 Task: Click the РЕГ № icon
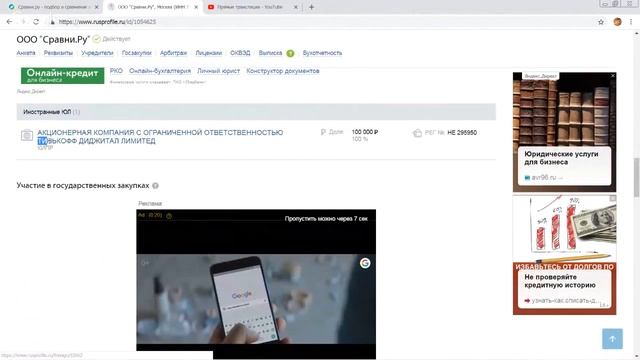pyautogui.click(x=417, y=133)
